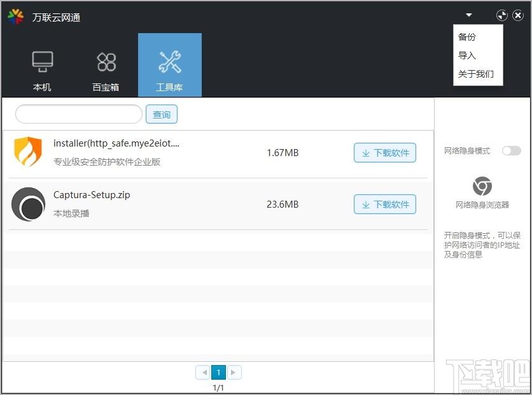Go to the previous page arrow
Screen dimensions: 532x395
click(203, 372)
